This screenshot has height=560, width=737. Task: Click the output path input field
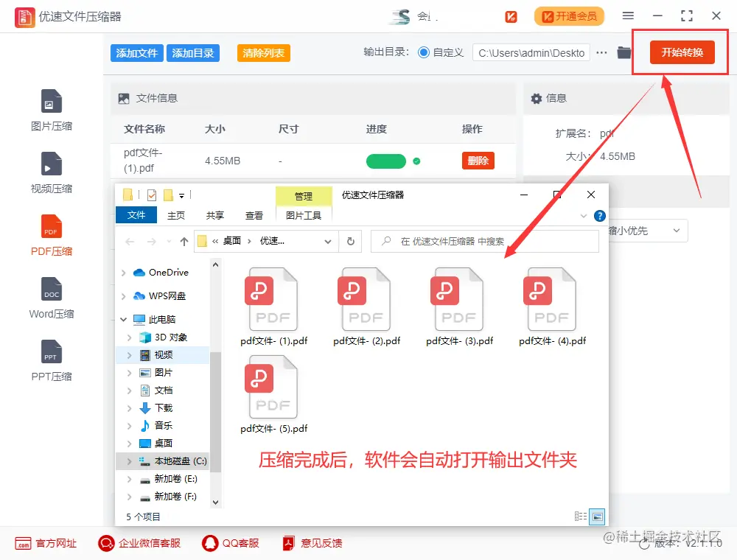[x=531, y=53]
